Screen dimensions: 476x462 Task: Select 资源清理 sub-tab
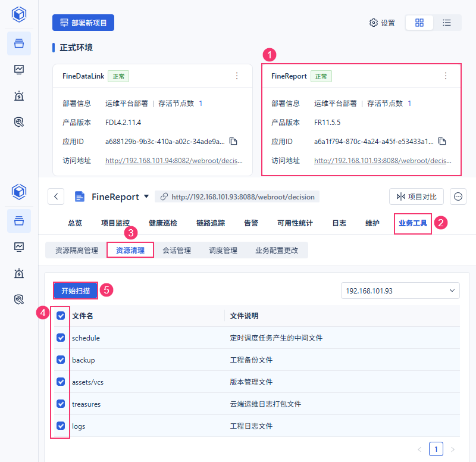click(x=130, y=250)
